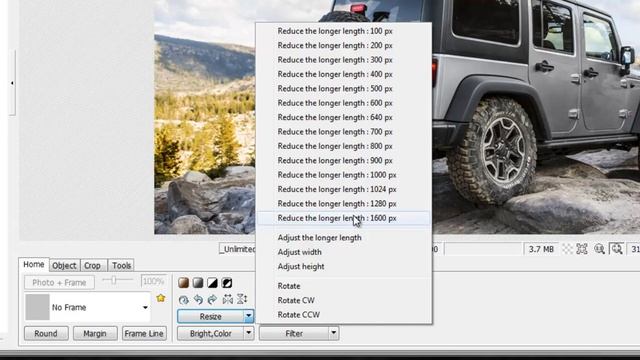640x360 pixels.
Task: Click the Resize button
Action: click(211, 316)
